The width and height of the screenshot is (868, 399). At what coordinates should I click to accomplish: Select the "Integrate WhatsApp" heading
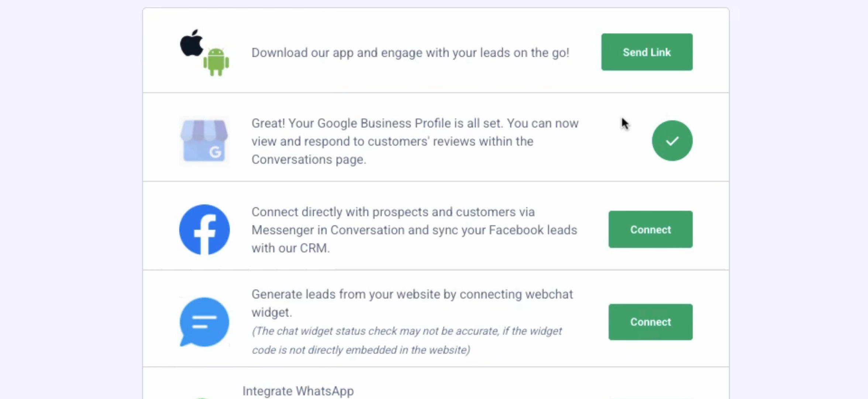pyautogui.click(x=298, y=391)
